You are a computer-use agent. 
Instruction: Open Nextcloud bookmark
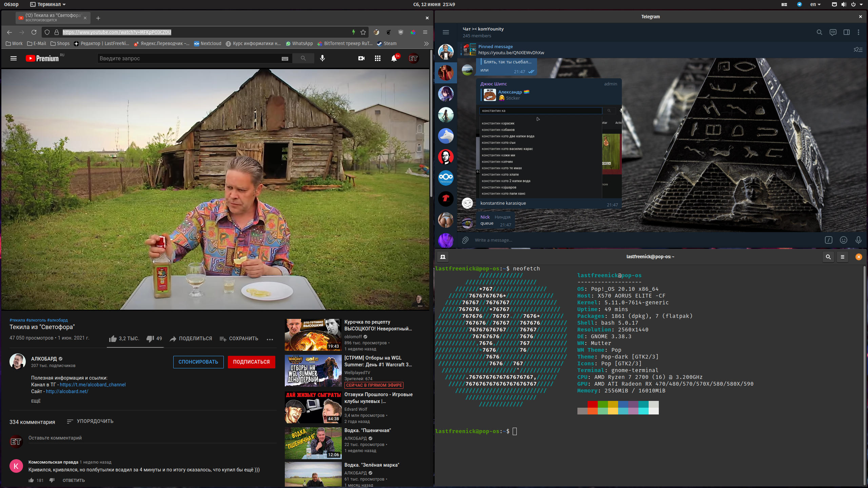pos(208,43)
